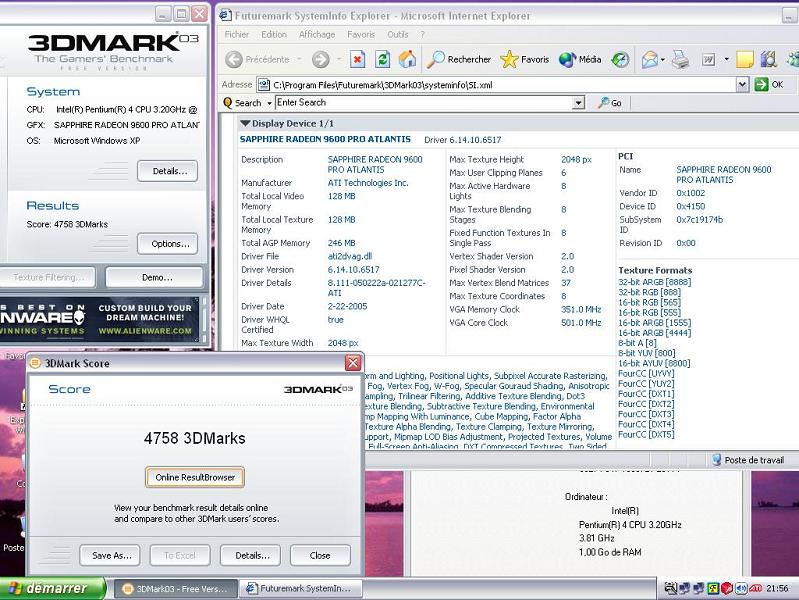799x600 pixels.
Task: Click the Research books icon in toolbar
Action: click(768, 60)
